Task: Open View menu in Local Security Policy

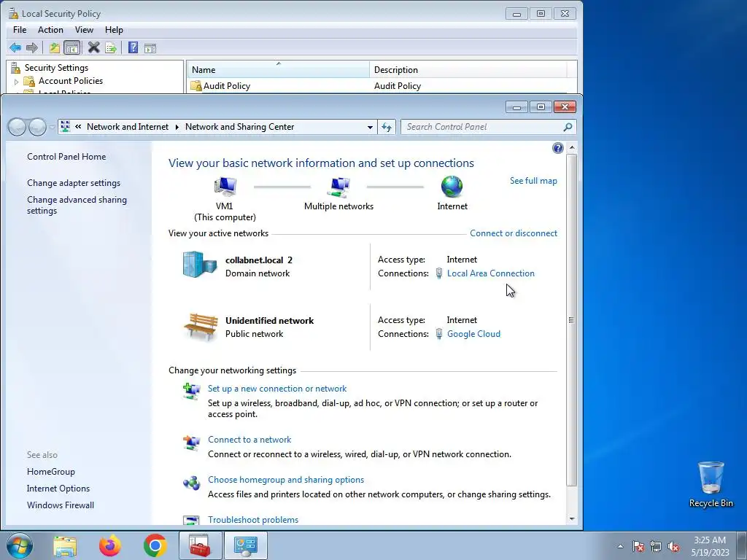Action: click(84, 29)
